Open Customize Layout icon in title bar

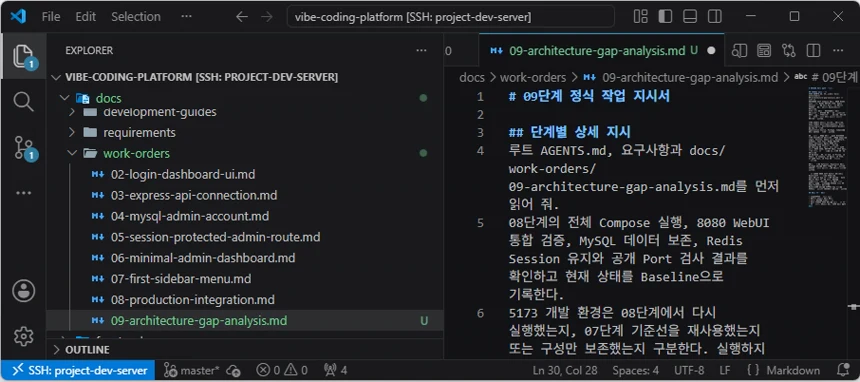tap(641, 16)
